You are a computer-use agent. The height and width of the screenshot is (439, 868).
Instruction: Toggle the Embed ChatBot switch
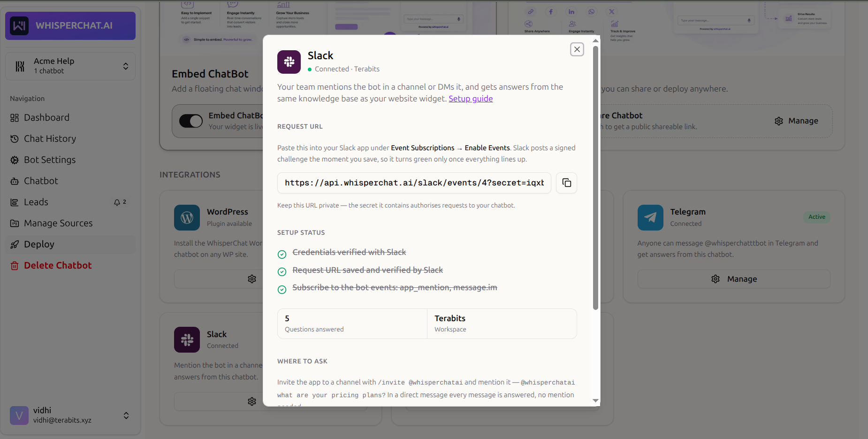(x=191, y=121)
